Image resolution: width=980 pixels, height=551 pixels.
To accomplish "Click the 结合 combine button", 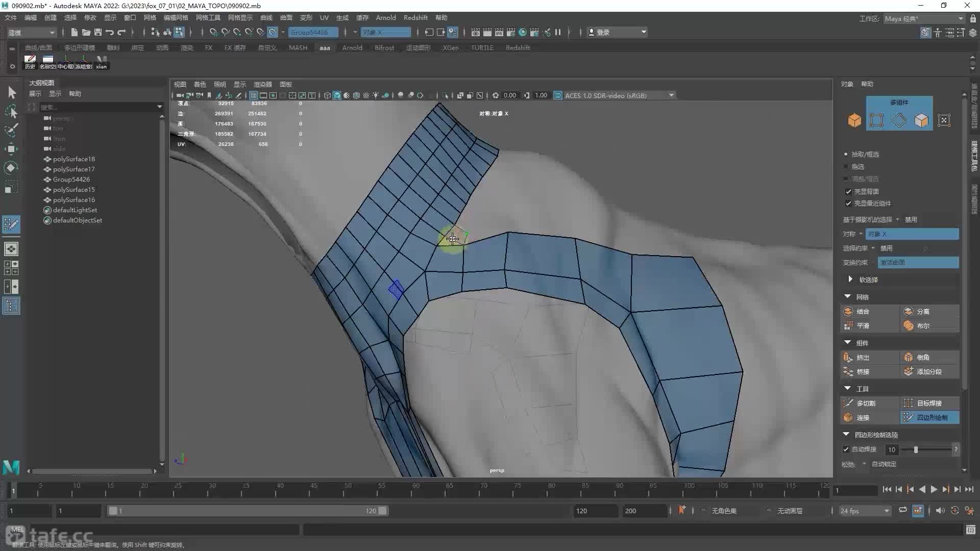I will [x=870, y=311].
